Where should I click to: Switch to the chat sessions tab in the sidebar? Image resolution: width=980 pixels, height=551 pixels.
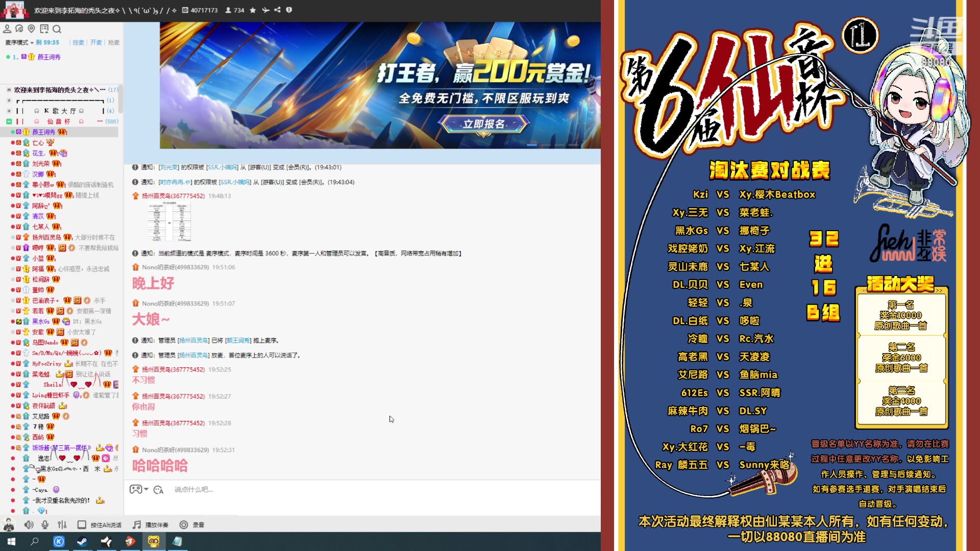point(19,29)
